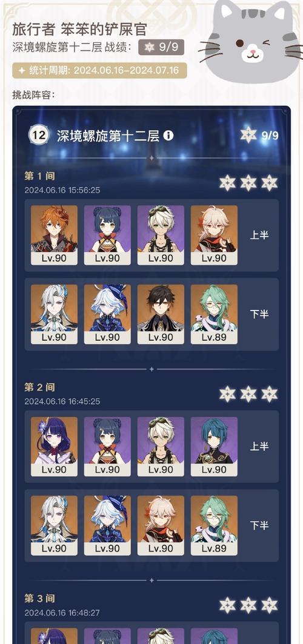Select 下半 label in 第 2 间
Image resolution: width=303 pixels, height=644 pixels.
[x=259, y=525]
